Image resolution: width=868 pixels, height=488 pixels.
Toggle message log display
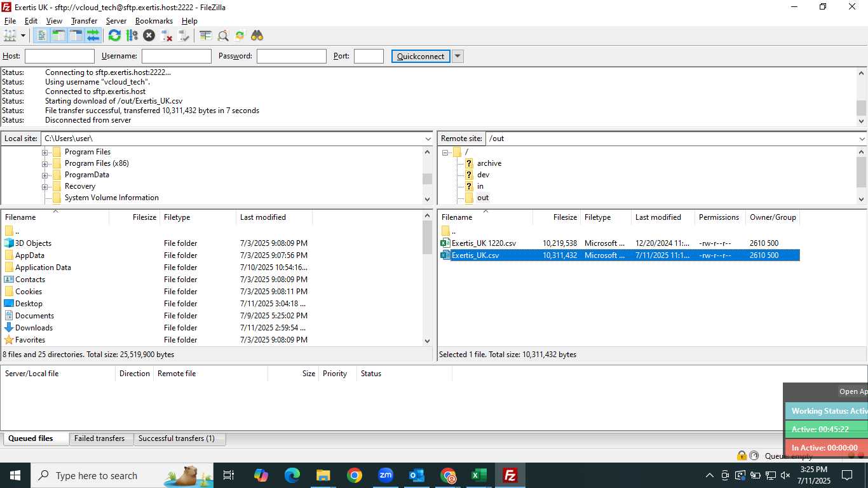point(41,36)
